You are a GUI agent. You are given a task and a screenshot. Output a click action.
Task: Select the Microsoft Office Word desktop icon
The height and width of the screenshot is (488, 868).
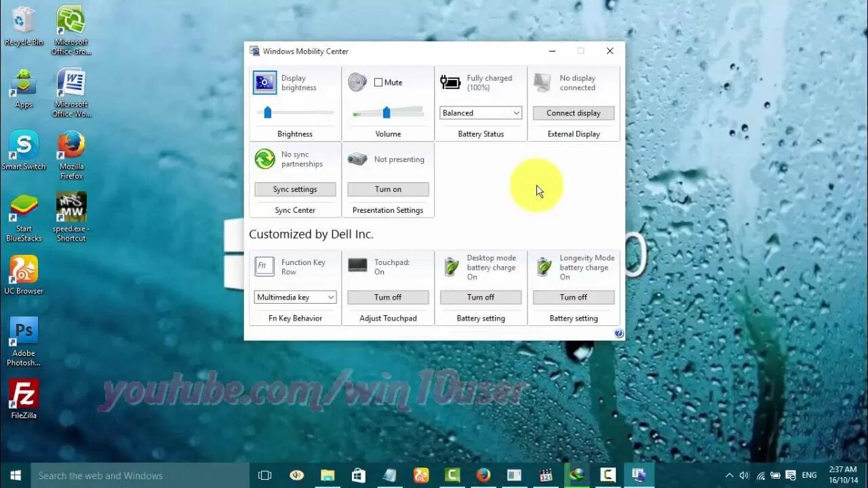71,93
